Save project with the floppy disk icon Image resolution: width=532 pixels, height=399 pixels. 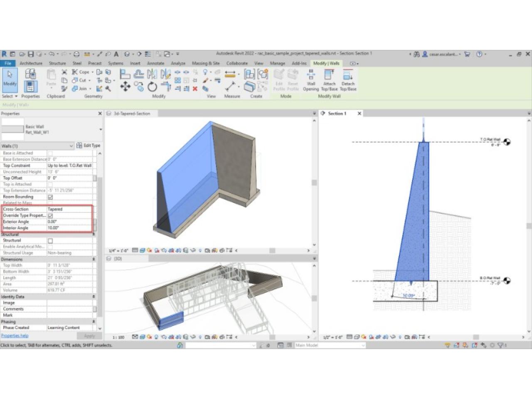(31, 54)
